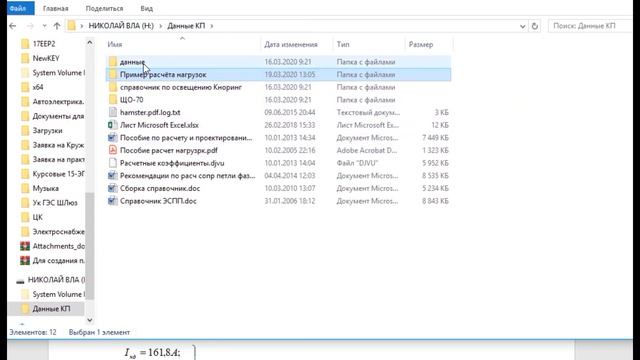Screen dimensions: 640x360
Task: Select Рекомендации по расч сопр петли Word icon
Action: (113, 176)
